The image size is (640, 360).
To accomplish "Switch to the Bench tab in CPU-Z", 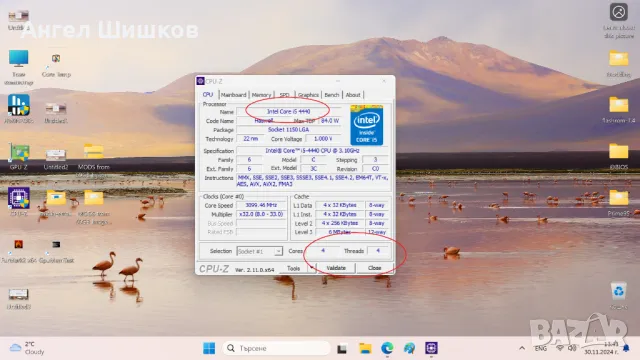I will 332,95.
